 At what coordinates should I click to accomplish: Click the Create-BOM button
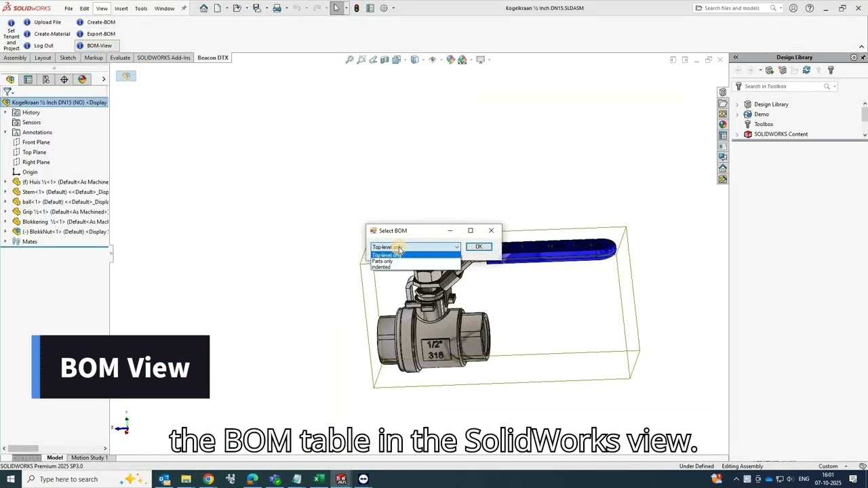[96, 22]
